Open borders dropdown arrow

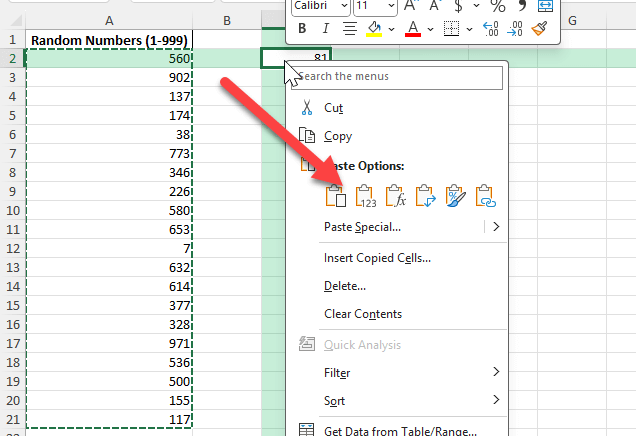tap(469, 29)
